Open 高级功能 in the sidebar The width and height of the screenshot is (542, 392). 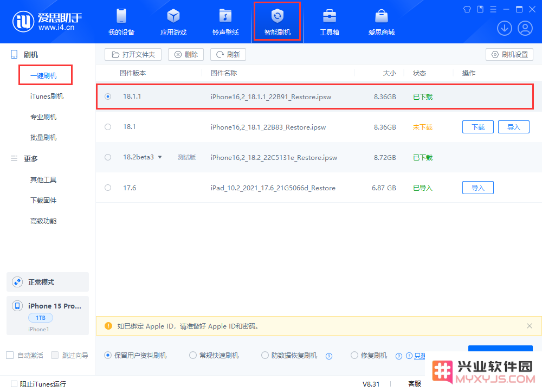(43, 221)
